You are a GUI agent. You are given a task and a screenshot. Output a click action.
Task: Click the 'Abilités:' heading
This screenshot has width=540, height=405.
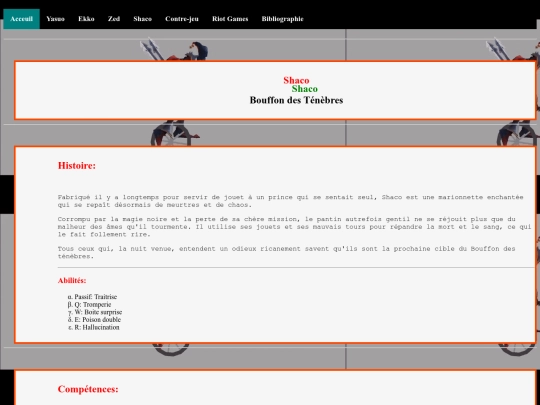point(72,281)
